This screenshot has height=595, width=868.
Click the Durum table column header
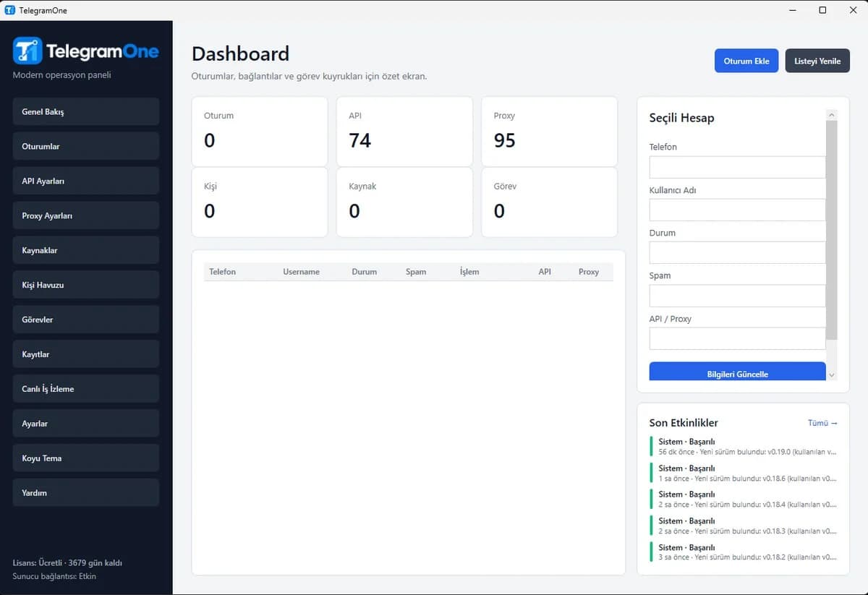364,272
